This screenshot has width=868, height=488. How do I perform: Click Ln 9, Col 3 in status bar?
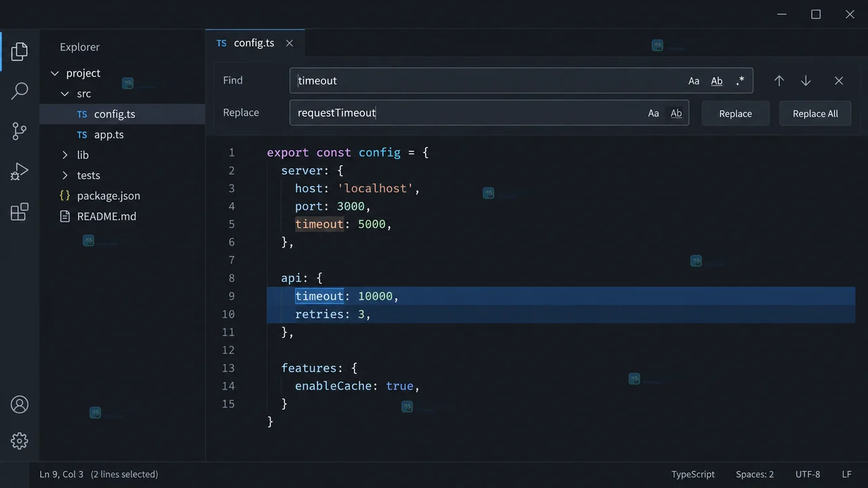pos(62,474)
